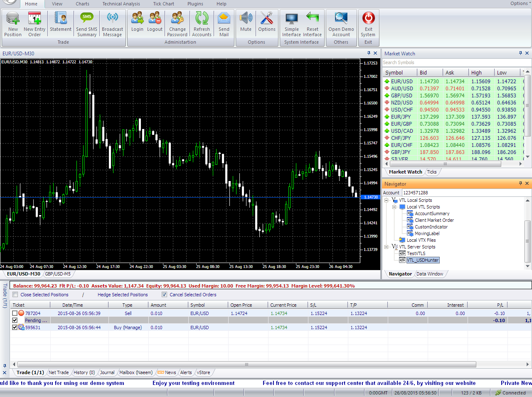
Task: Open the Mailbox (Naeem) tab
Action: coord(136,372)
